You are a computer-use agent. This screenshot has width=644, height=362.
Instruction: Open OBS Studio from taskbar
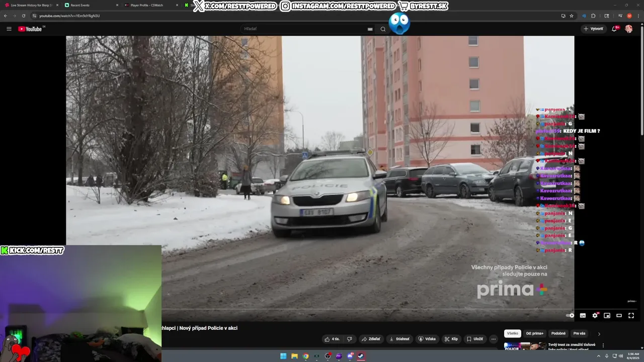coord(328,356)
